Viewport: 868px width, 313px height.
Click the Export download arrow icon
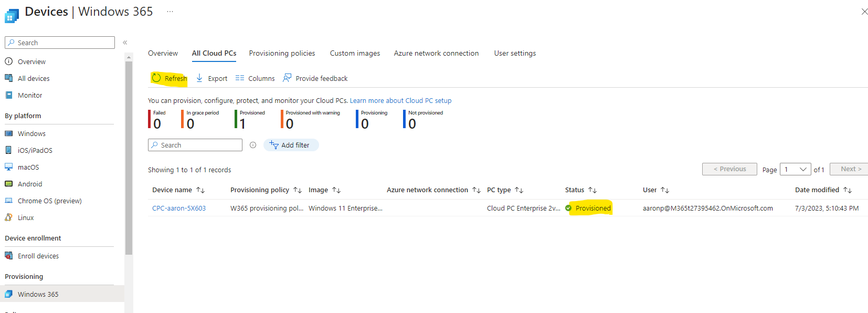point(199,78)
